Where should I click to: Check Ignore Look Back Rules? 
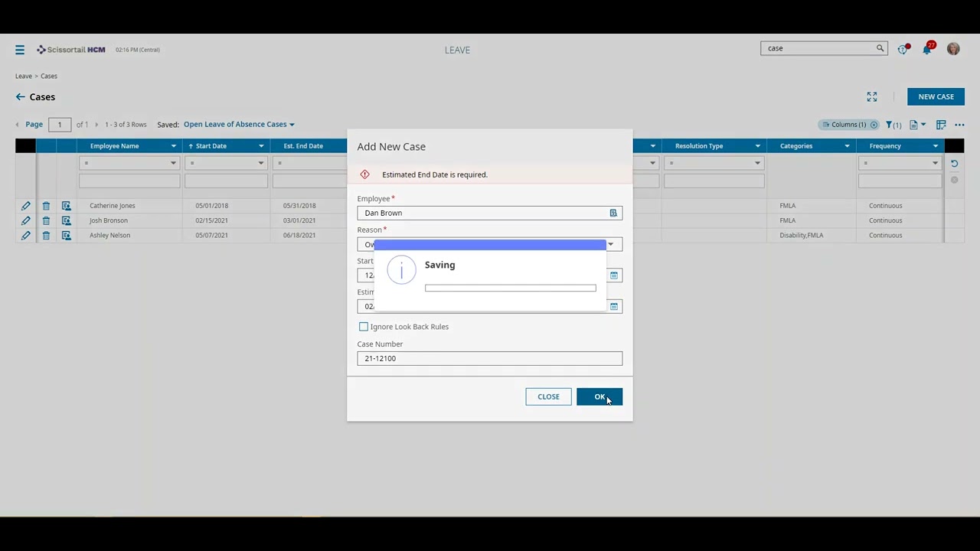pyautogui.click(x=364, y=327)
